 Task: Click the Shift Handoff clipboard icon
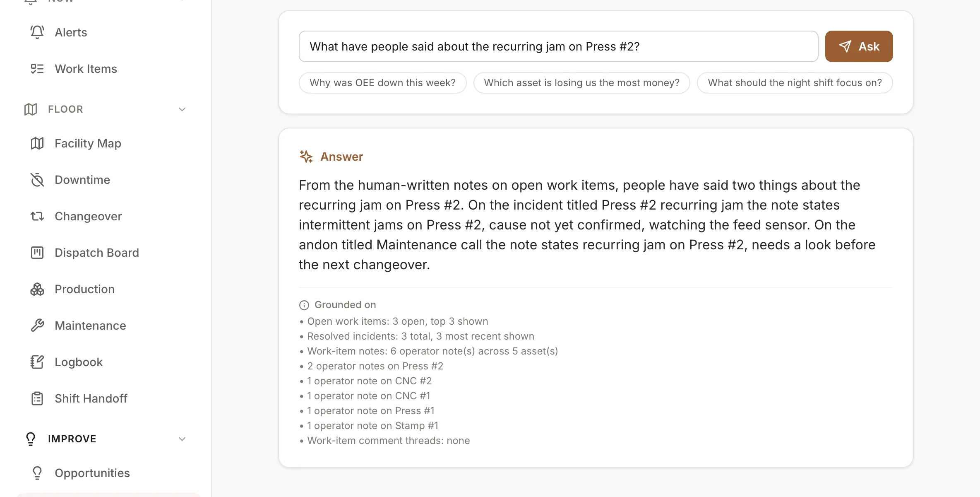[x=37, y=398]
